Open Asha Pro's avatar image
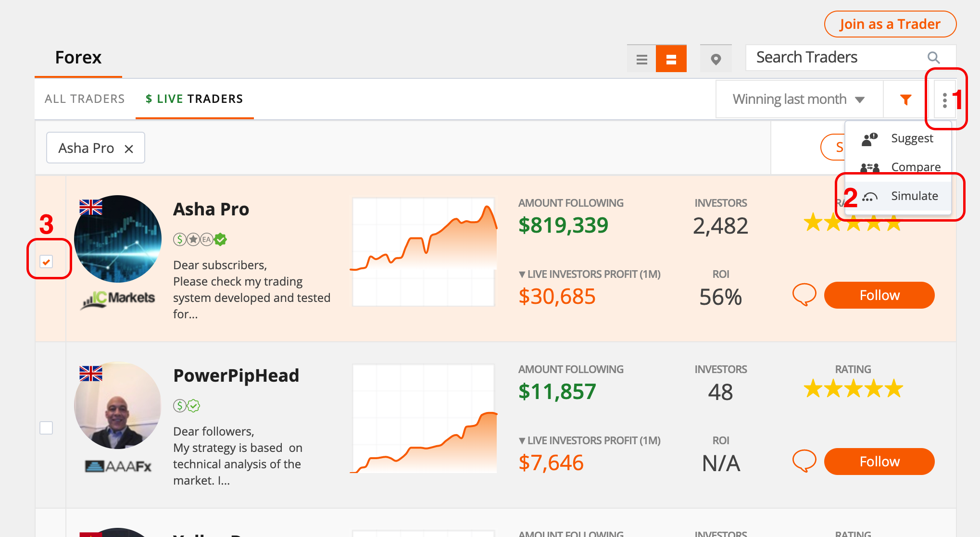The height and width of the screenshot is (537, 980). click(118, 238)
